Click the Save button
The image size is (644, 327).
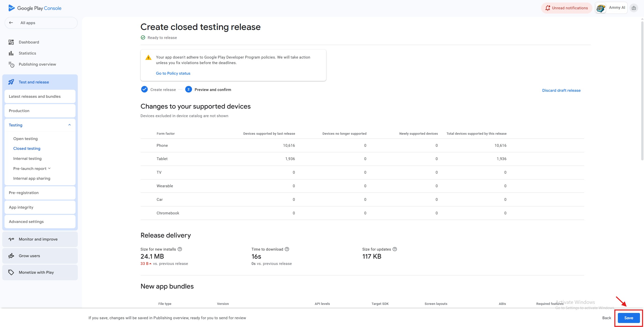coord(628,318)
